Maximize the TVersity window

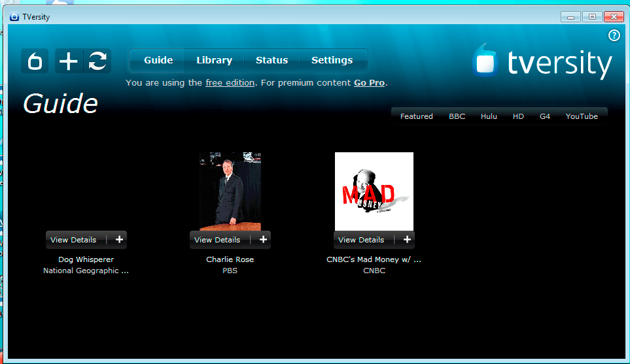click(592, 17)
